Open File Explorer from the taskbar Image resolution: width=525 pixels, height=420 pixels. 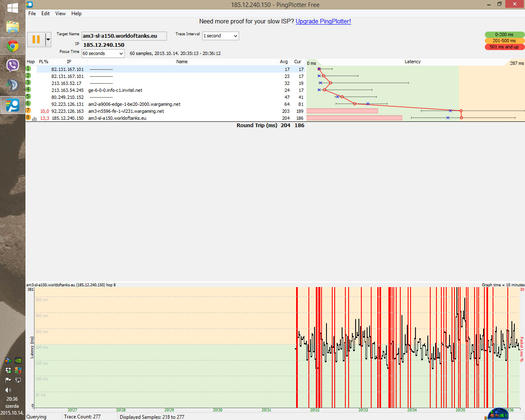[x=12, y=27]
